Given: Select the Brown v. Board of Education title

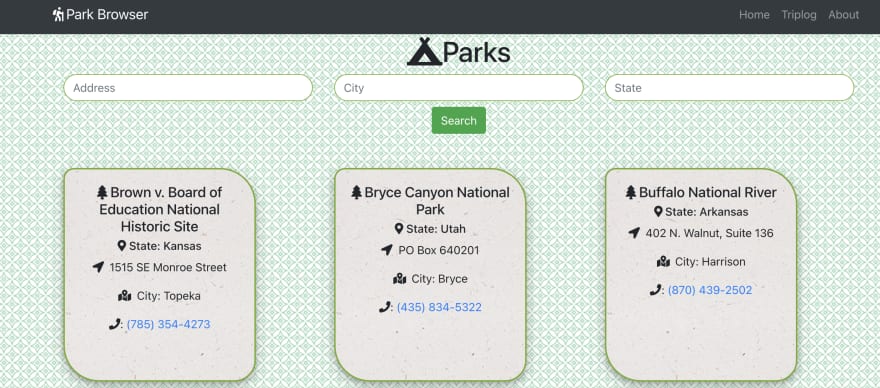Looking at the screenshot, I should tap(159, 209).
